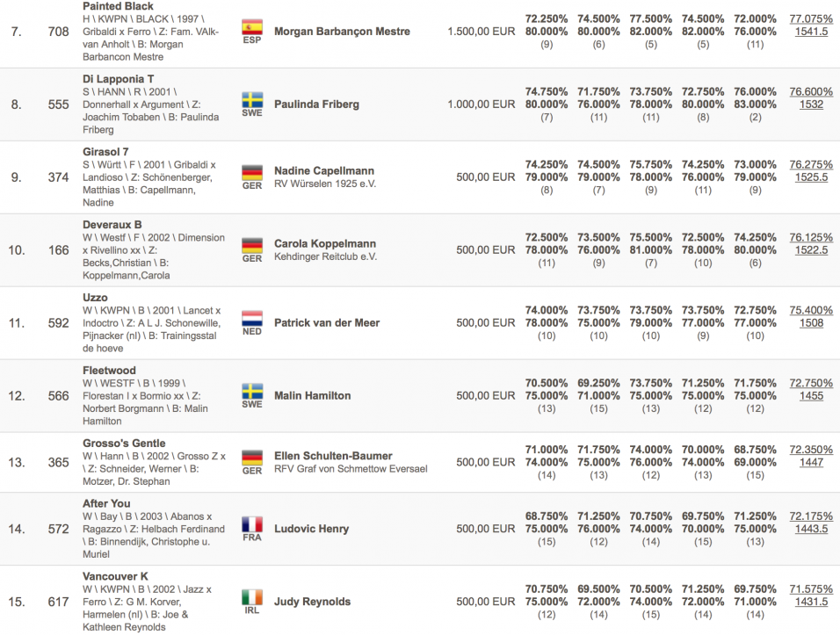The image size is (840, 635).
Task: Open the 76.600% total score link
Action: 811,91
